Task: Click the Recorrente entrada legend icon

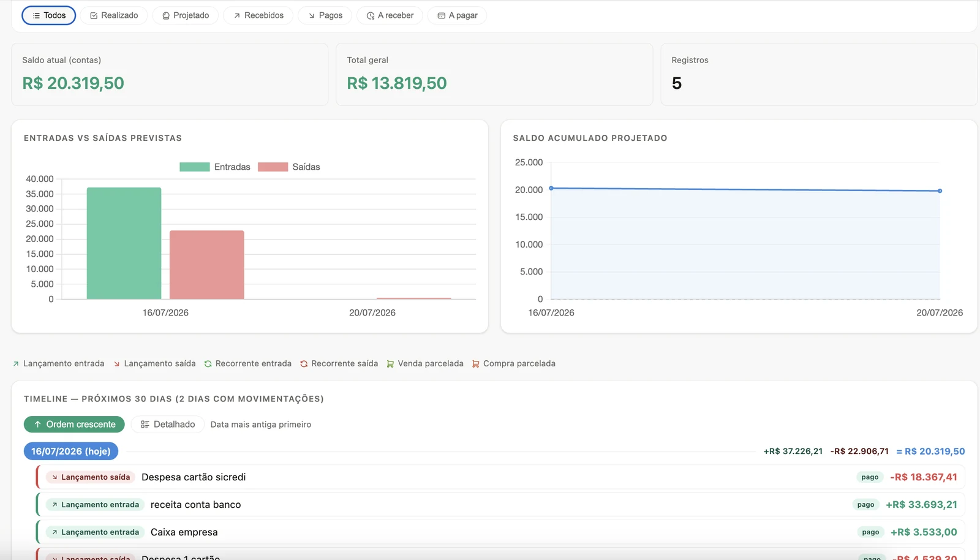Action: 208,363
